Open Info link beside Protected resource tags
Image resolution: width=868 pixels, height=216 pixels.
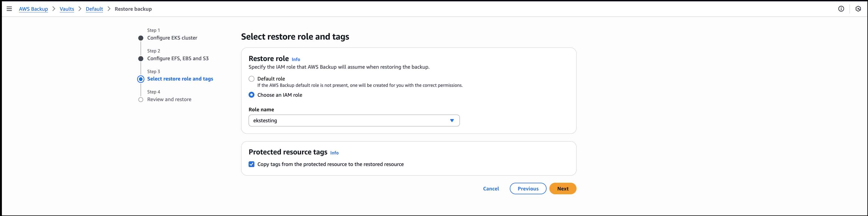(x=334, y=153)
